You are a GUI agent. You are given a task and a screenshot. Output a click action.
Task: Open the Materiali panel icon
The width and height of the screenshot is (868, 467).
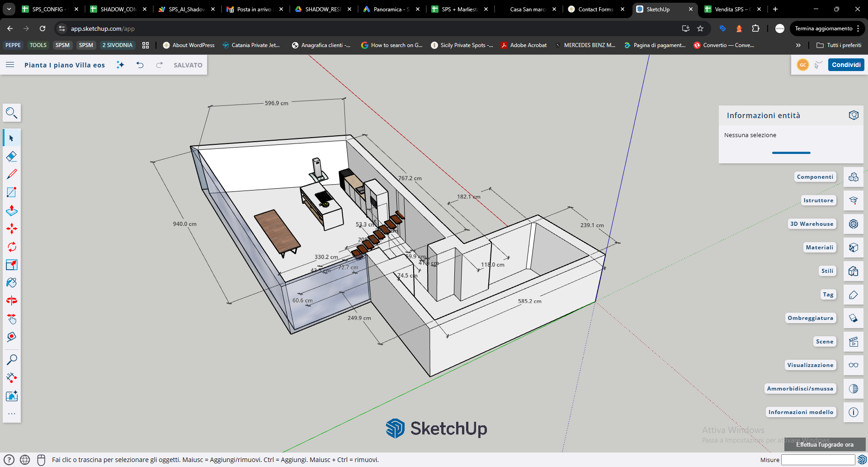(853, 248)
